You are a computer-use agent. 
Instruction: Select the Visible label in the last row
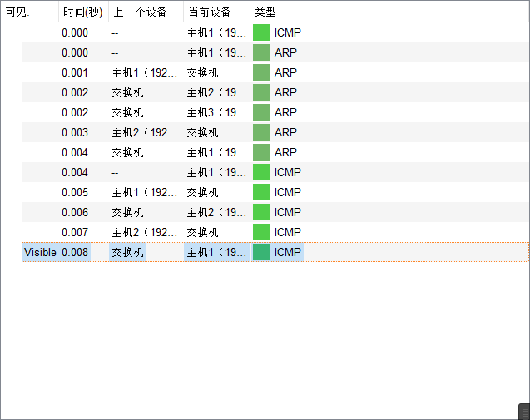(x=40, y=252)
